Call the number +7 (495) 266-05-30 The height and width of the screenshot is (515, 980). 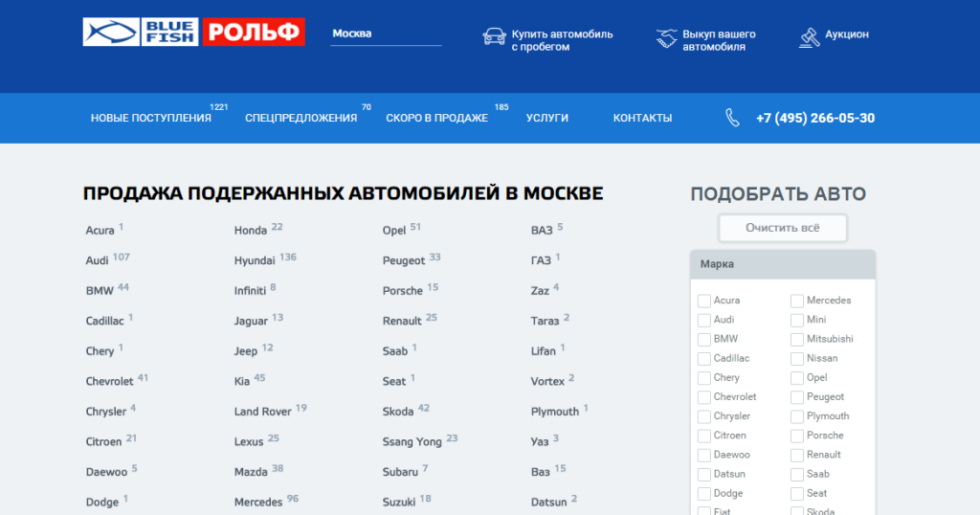815,118
